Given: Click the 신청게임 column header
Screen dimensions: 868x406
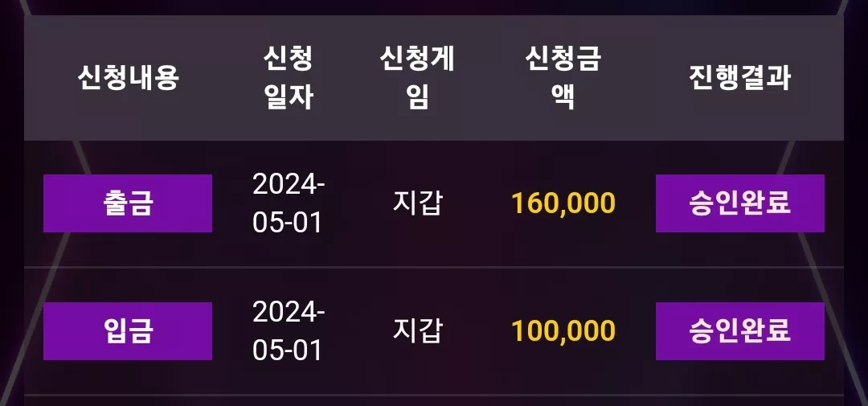Looking at the screenshot, I should tap(417, 77).
